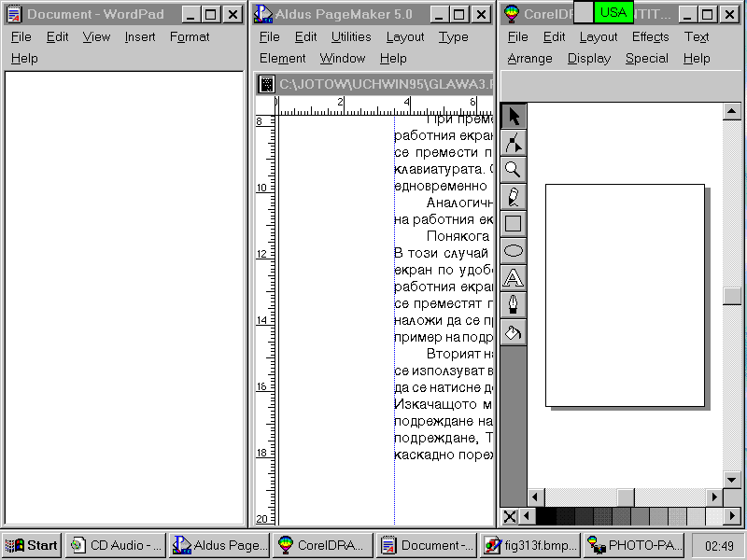Switch to CorelDRAW via its taskbar button
Screen dimensions: 747x560
tap(323, 545)
